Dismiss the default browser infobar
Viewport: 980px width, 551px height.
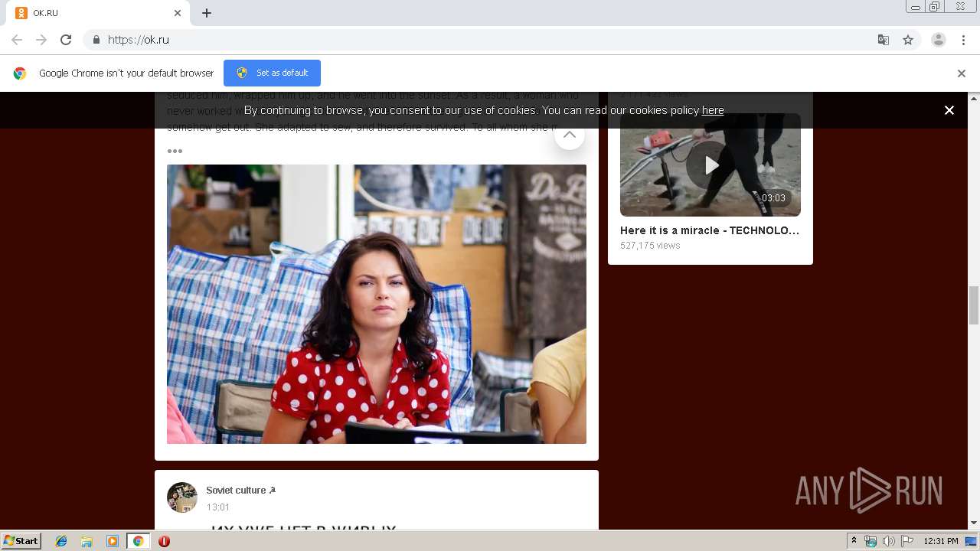tap(962, 73)
